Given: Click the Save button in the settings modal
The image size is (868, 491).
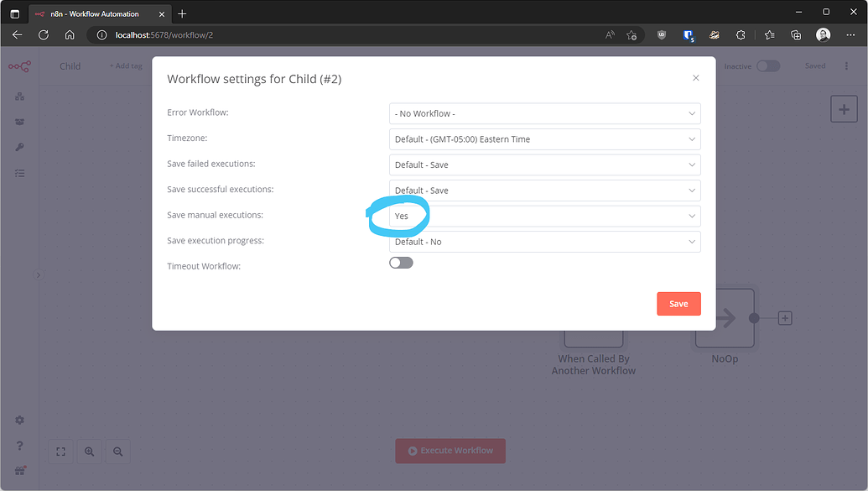Looking at the screenshot, I should (678, 303).
